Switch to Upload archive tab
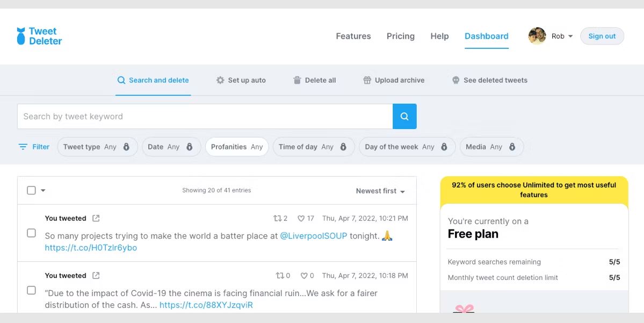 [394, 80]
